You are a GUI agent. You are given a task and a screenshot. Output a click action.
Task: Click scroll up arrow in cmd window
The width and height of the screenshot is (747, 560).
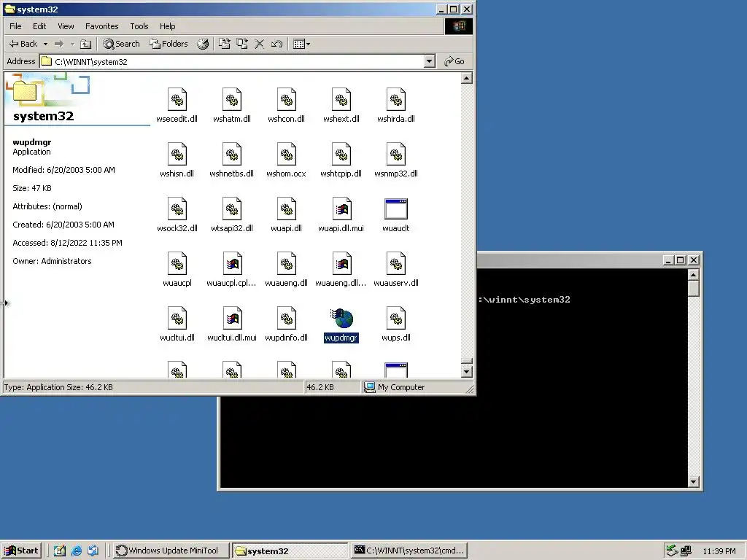point(694,275)
